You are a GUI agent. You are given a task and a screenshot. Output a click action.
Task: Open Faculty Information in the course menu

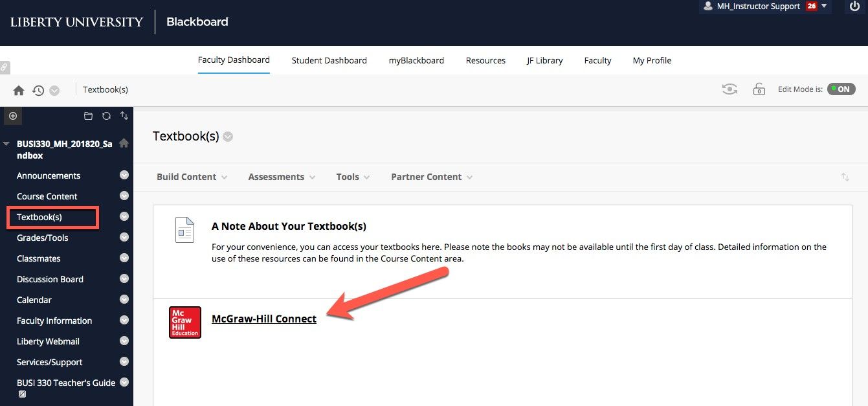coord(54,321)
